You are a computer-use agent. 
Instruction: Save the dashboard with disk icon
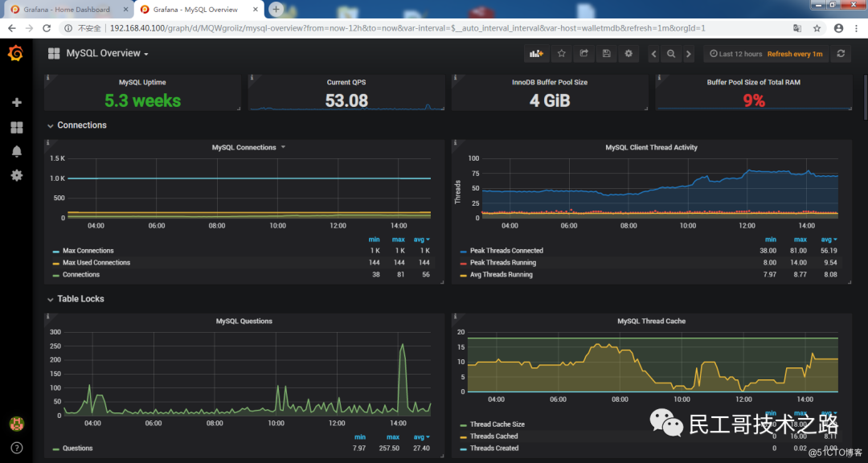point(606,54)
